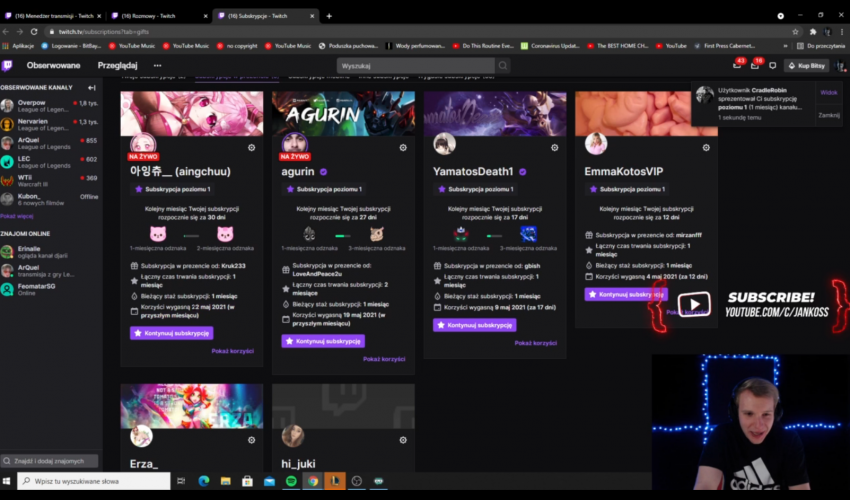
Task: Open Przeglądaj in Twitch nav
Action: pyautogui.click(x=118, y=66)
